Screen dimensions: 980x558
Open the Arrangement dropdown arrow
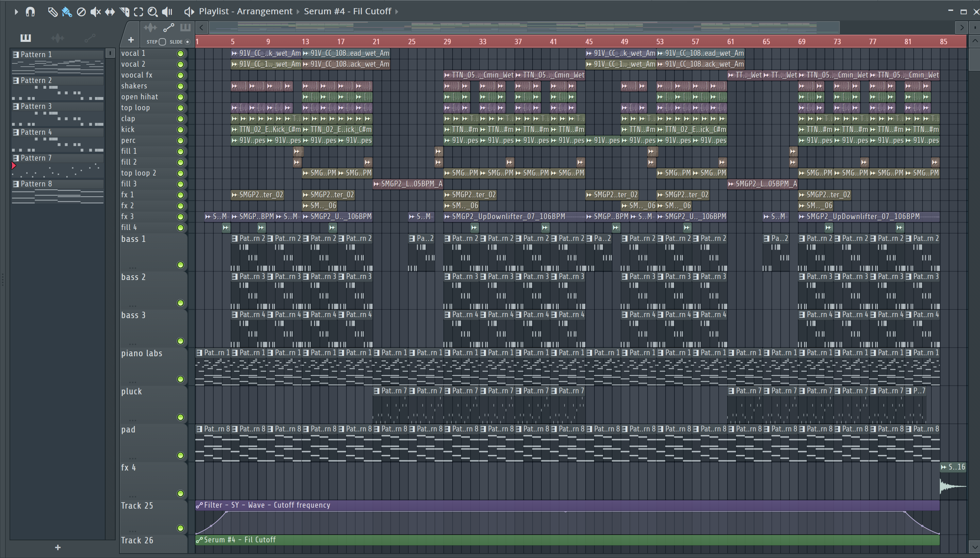click(298, 12)
